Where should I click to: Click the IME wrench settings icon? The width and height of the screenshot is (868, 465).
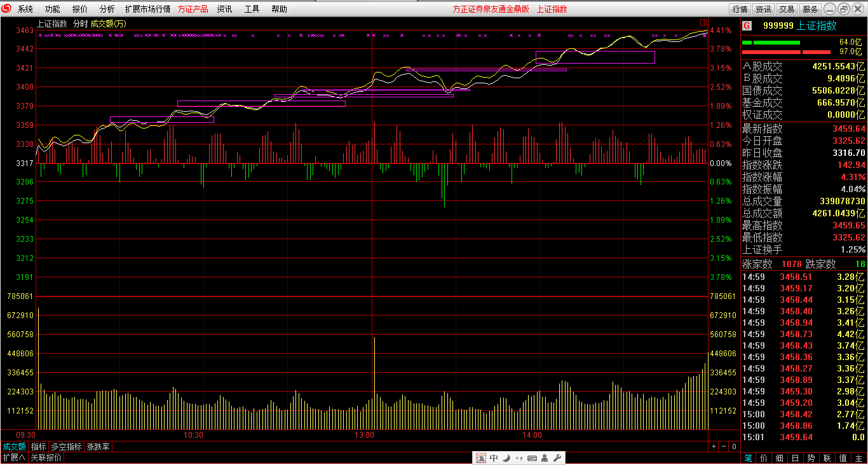pyautogui.click(x=557, y=458)
